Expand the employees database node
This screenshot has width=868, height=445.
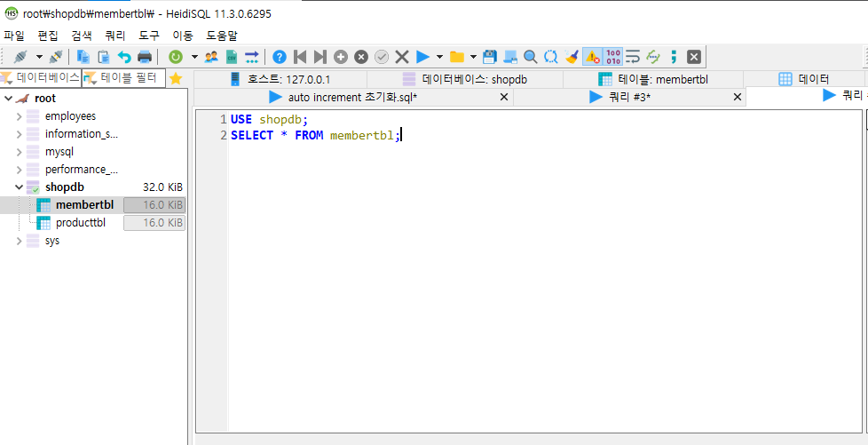[x=20, y=116]
